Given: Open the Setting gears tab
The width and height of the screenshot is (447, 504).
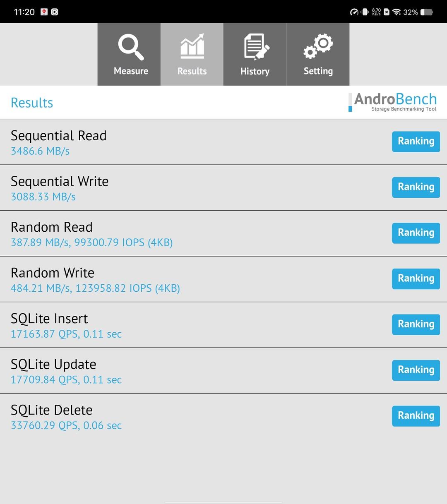Looking at the screenshot, I should click(x=318, y=55).
